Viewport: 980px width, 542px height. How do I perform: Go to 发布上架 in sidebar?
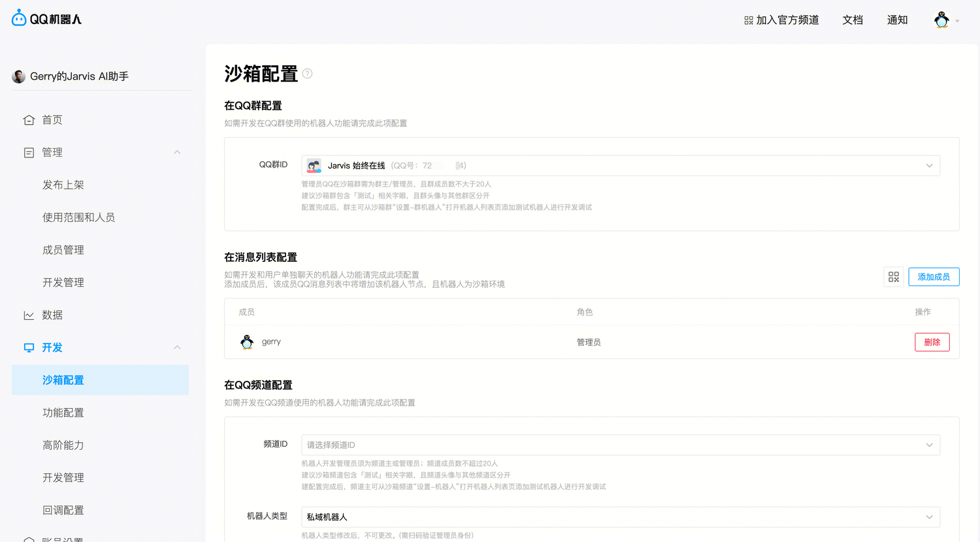click(63, 185)
